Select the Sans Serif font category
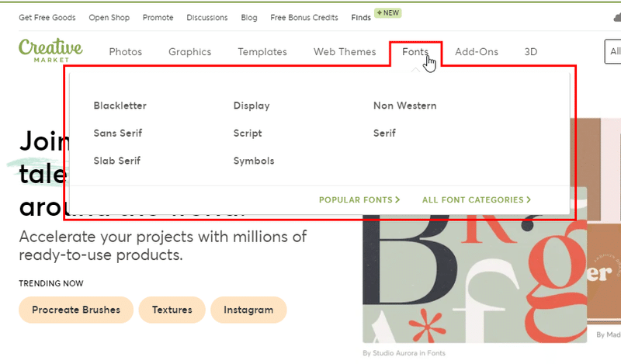Viewport: 621px width, 364px height. (118, 133)
